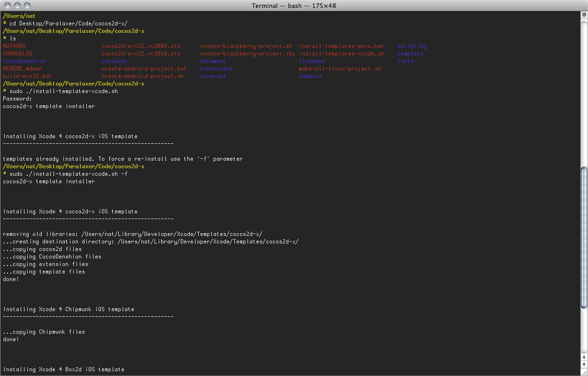Click the scrollbar down arrow at bottom
This screenshot has width=588, height=376.
click(584, 364)
